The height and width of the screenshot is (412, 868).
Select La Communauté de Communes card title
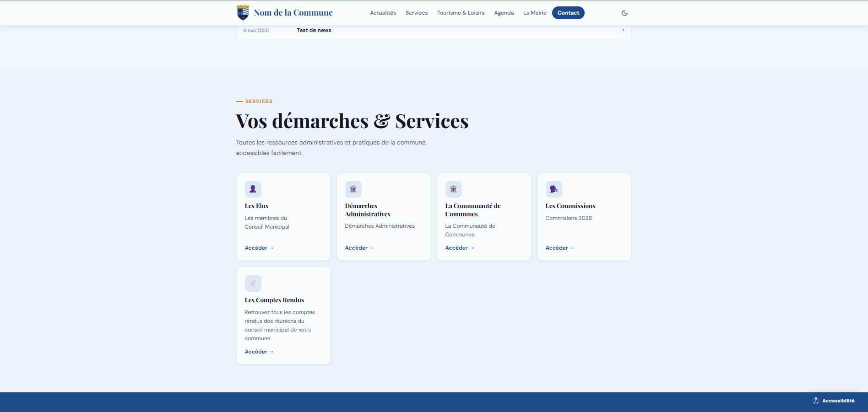473,210
